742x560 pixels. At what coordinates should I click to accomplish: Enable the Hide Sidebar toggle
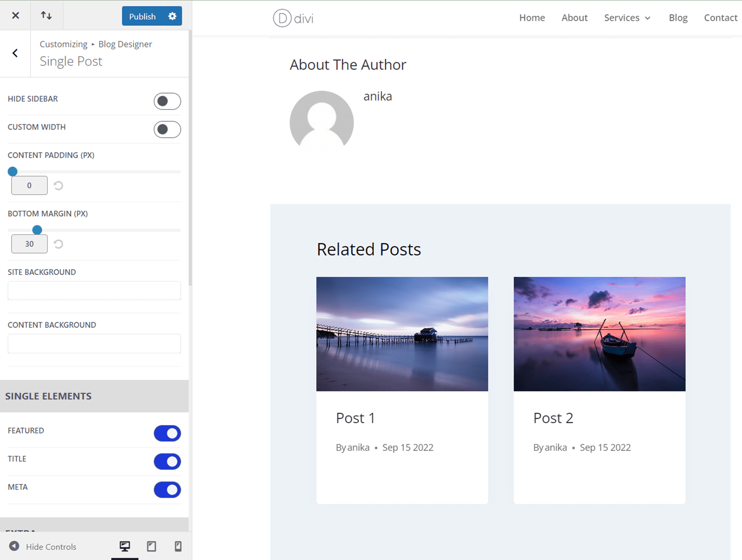click(167, 101)
